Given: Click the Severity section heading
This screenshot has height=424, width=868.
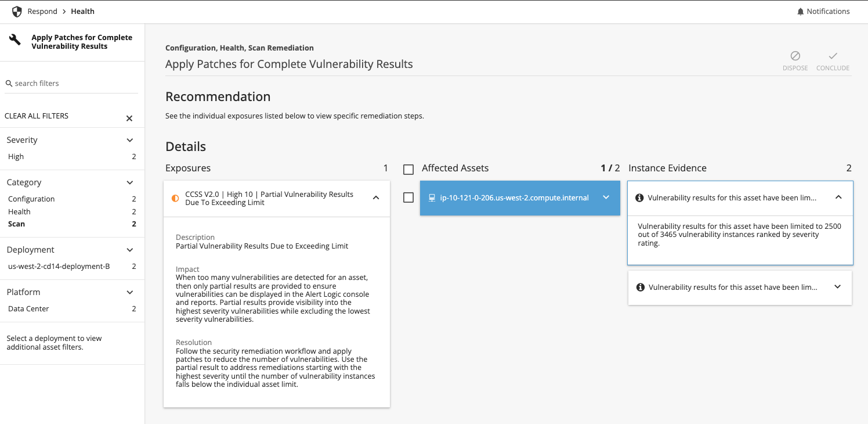Looking at the screenshot, I should [22, 140].
